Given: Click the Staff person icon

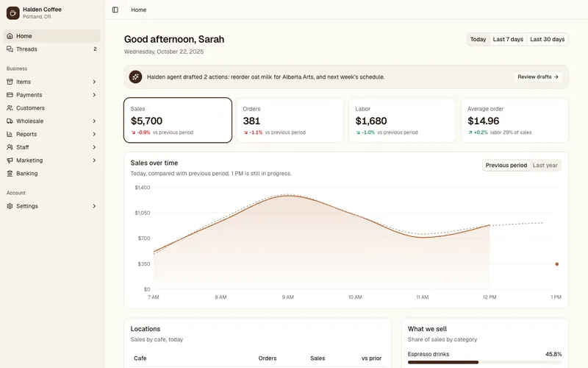Looking at the screenshot, I should [x=10, y=147].
